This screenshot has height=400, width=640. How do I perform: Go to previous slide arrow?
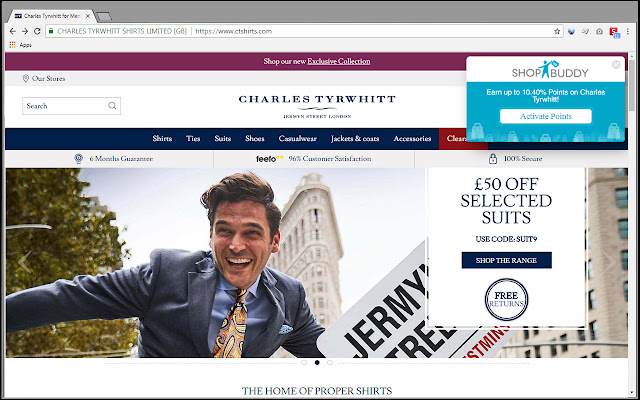click(24, 262)
